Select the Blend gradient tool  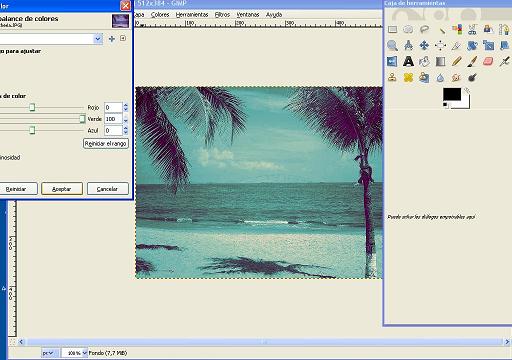pyautogui.click(x=440, y=62)
